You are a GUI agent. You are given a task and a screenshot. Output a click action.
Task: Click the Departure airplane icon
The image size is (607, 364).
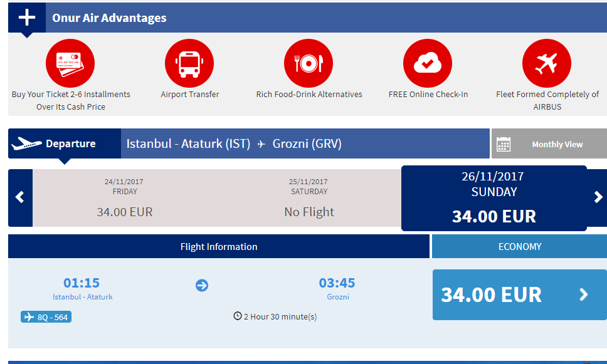pyautogui.click(x=26, y=143)
